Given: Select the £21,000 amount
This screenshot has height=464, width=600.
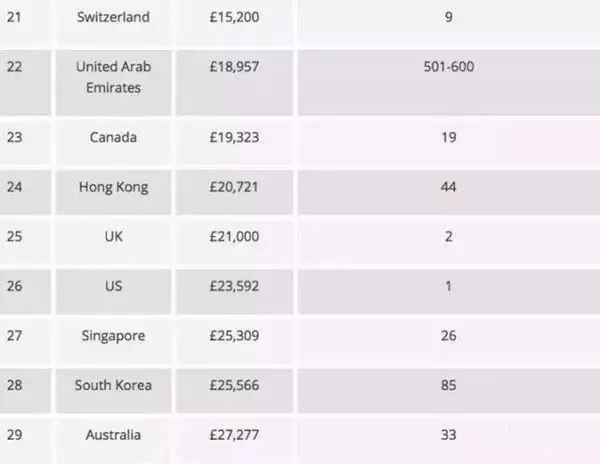Looking at the screenshot, I should [x=237, y=237].
